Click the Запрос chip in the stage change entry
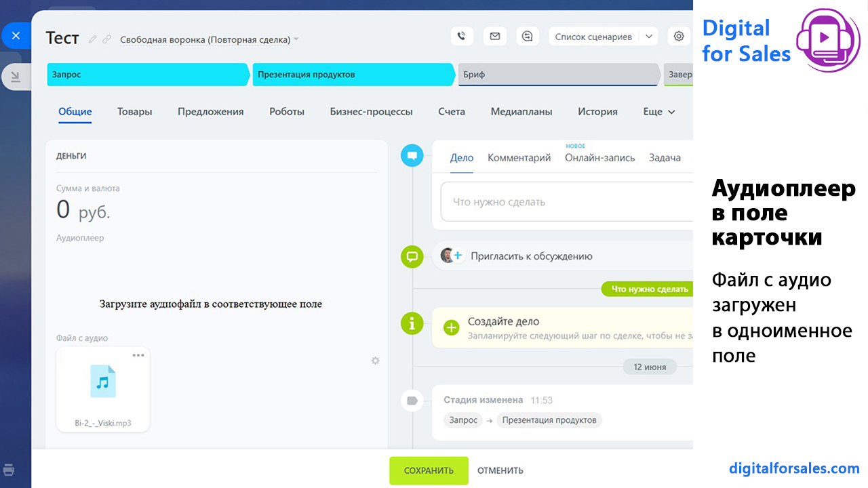The width and height of the screenshot is (868, 488). pyautogui.click(x=463, y=420)
